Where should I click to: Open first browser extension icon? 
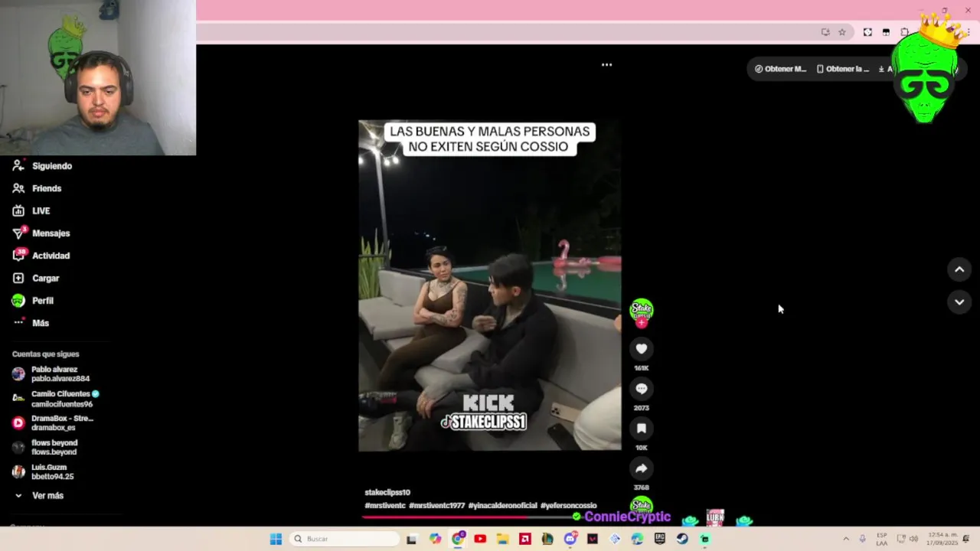point(867,32)
